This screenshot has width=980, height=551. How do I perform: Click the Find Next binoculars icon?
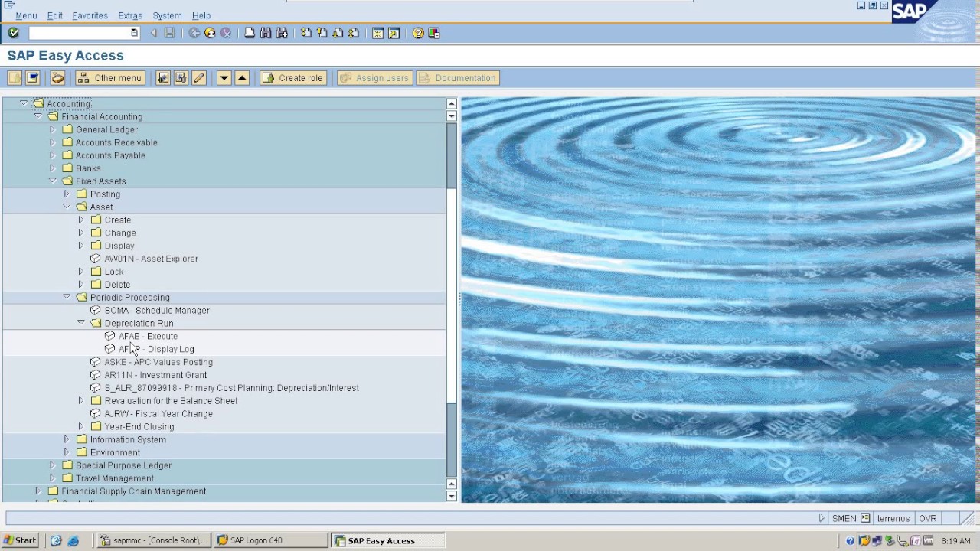pyautogui.click(x=282, y=33)
